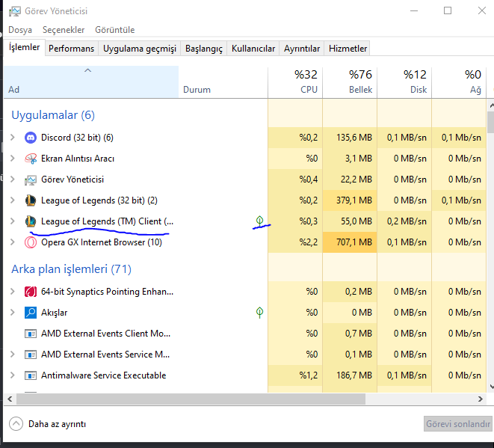This screenshot has height=448, width=494.
Task: Switch to the Başlangıç tab
Action: (x=204, y=49)
